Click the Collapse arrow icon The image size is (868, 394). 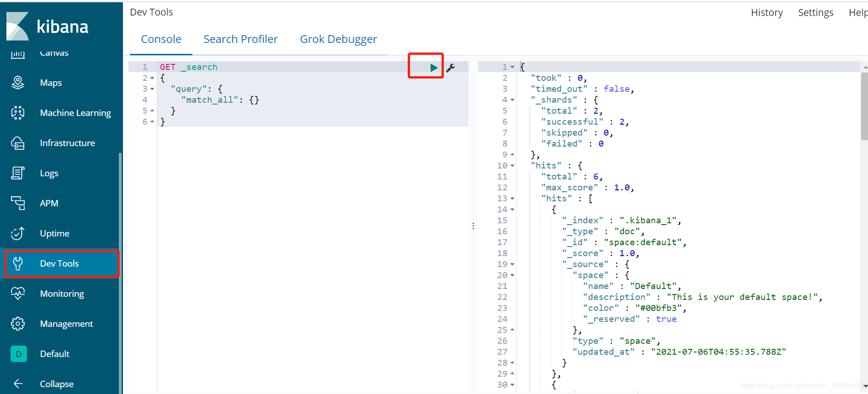tap(18, 384)
